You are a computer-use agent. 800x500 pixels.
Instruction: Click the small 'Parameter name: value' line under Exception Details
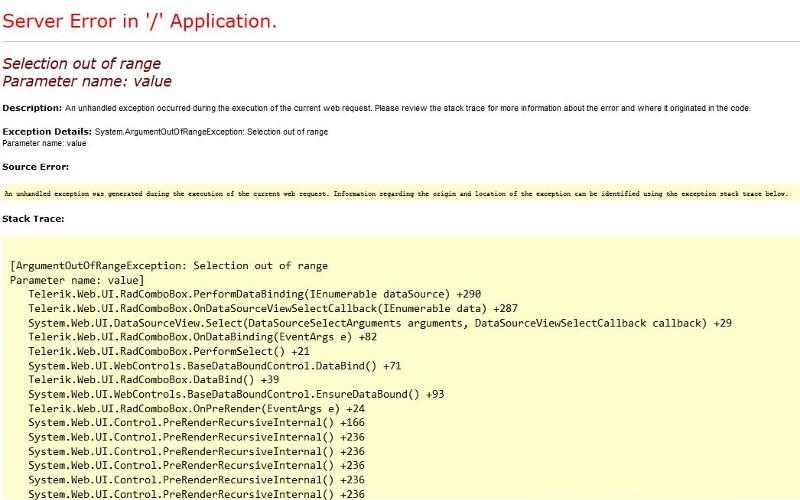44,143
